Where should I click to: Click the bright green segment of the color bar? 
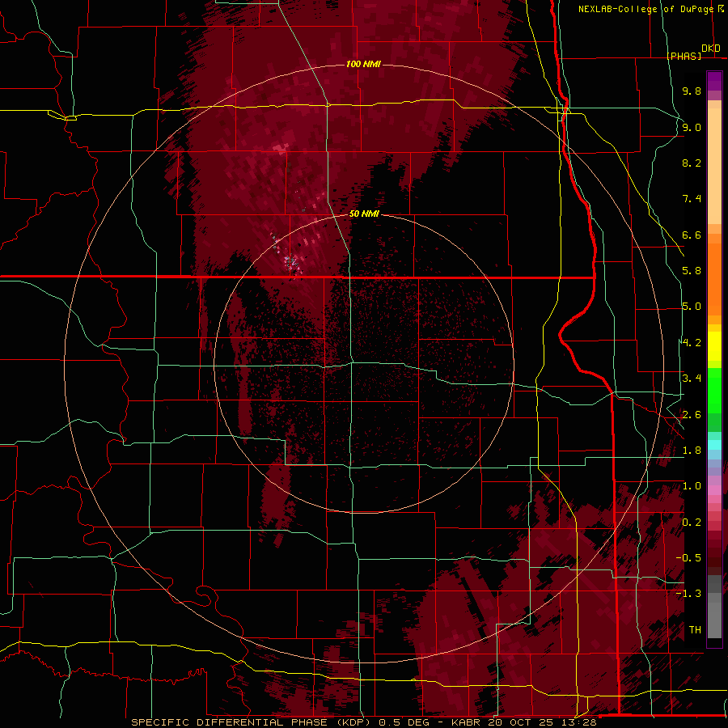(714, 392)
